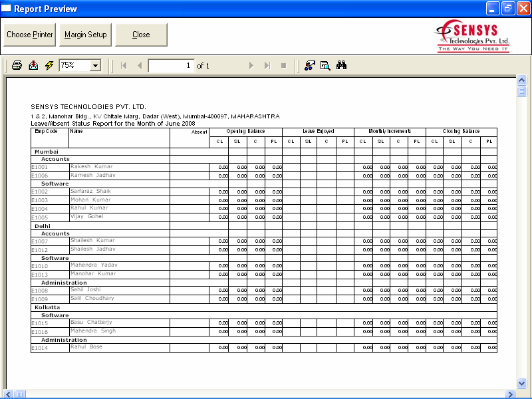
Task: Click vertical scrollbar up arrow
Action: 521,80
